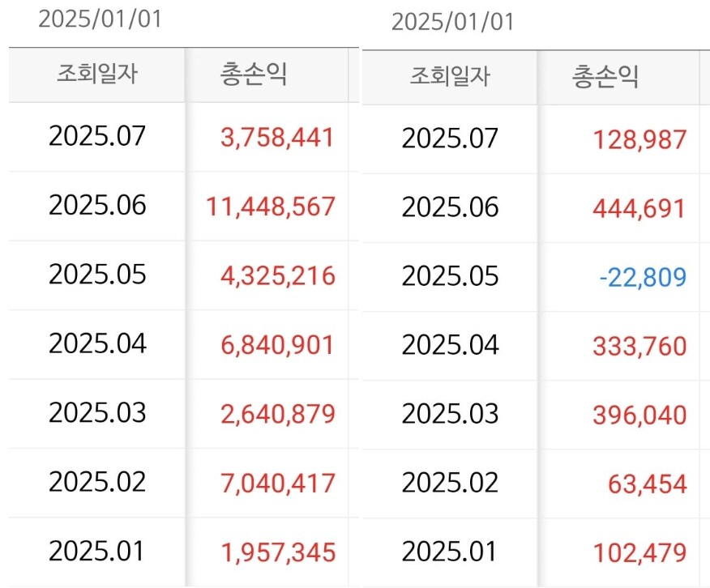The image size is (710, 588).
Task: Click the 63,454 profit amount
Action: [x=647, y=484]
